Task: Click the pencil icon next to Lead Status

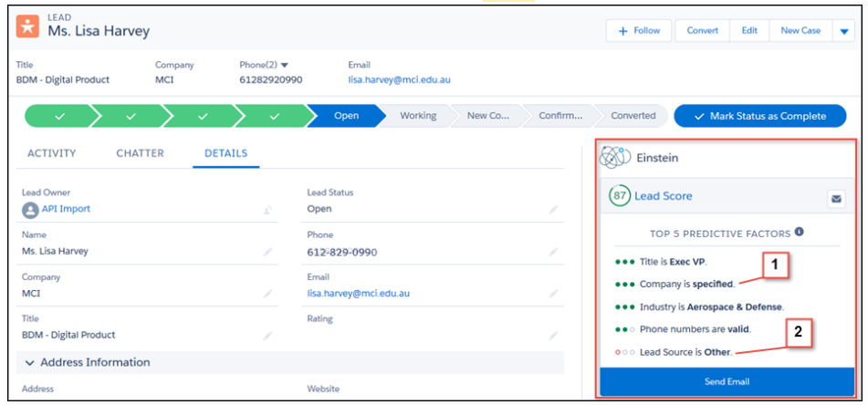Action: (x=553, y=210)
